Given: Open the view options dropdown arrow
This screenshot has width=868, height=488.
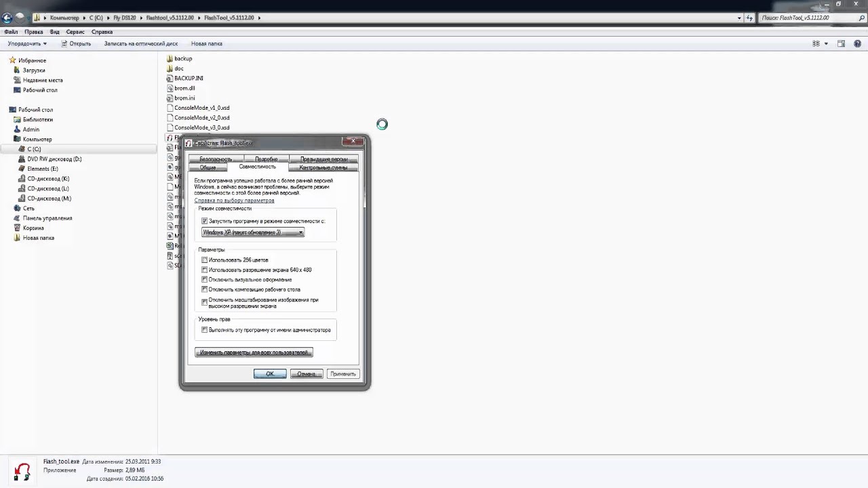Looking at the screenshot, I should (826, 43).
